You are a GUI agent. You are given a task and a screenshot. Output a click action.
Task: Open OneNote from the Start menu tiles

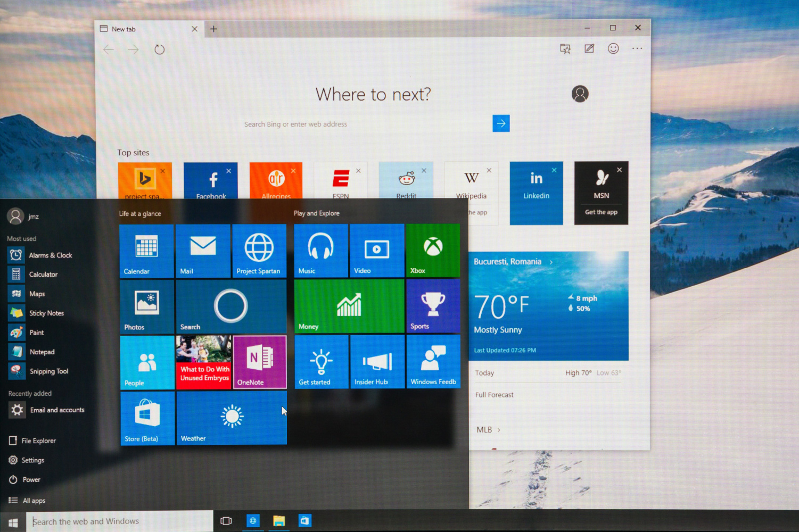(259, 362)
